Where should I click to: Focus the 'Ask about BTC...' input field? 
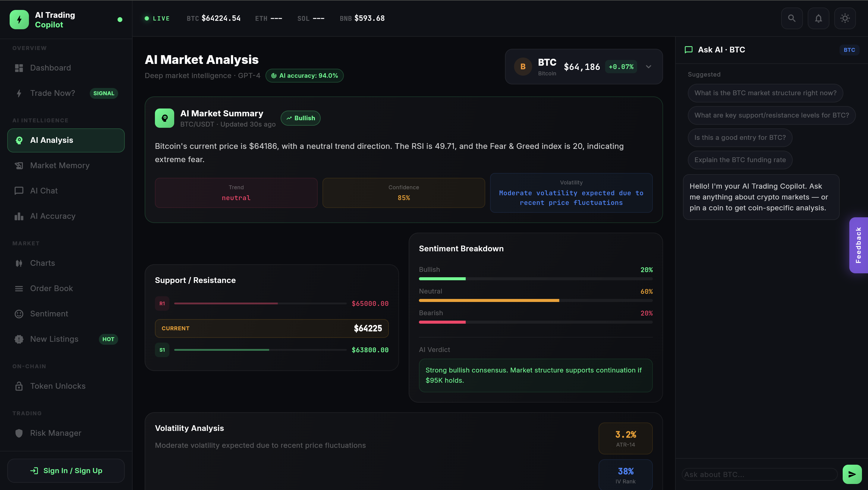(x=759, y=474)
